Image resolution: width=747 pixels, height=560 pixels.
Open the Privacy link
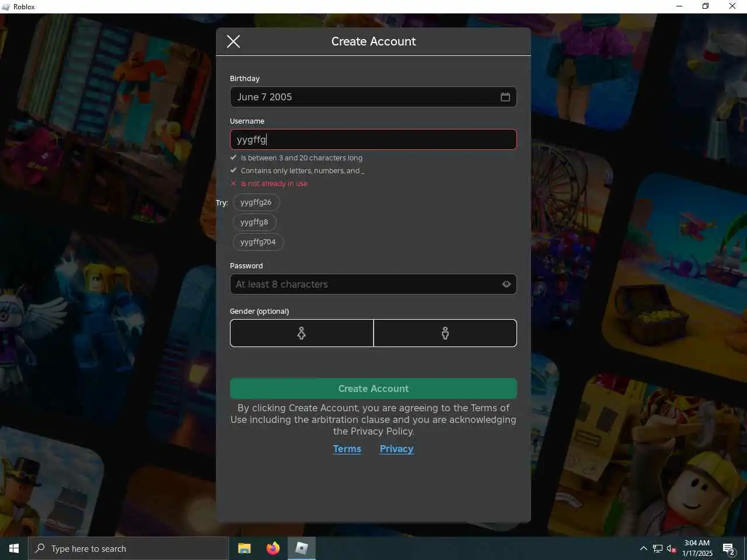tap(397, 449)
